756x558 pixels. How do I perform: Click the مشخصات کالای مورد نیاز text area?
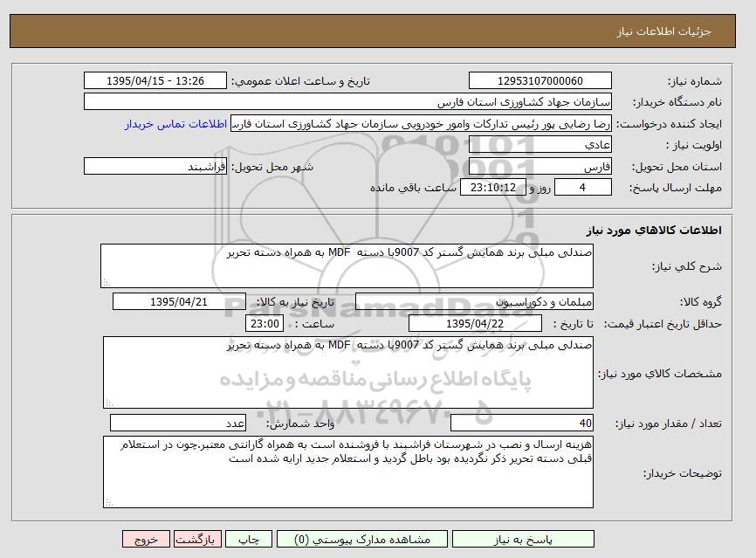348,373
